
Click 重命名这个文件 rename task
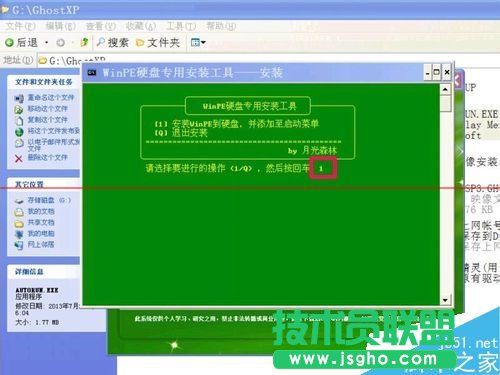coord(51,98)
